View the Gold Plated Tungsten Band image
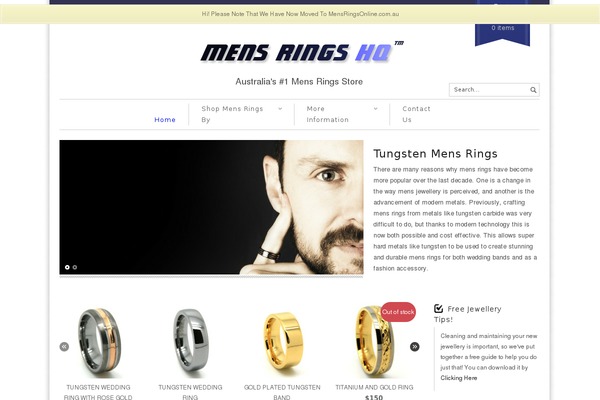Screen dimensions: 600x400 [282, 340]
